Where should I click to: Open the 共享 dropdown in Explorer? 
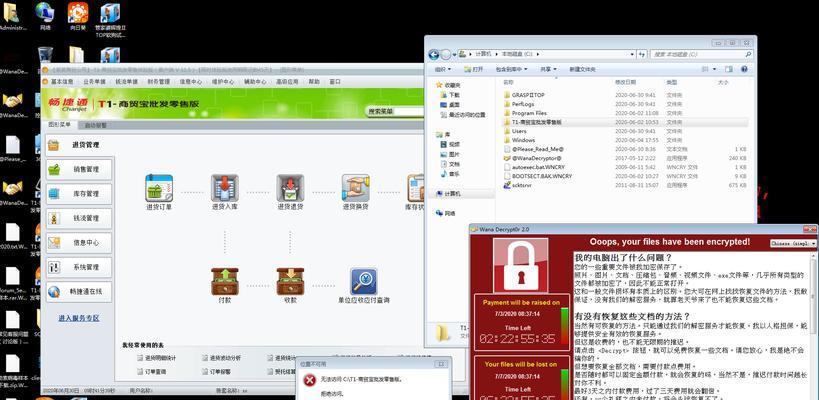point(548,69)
